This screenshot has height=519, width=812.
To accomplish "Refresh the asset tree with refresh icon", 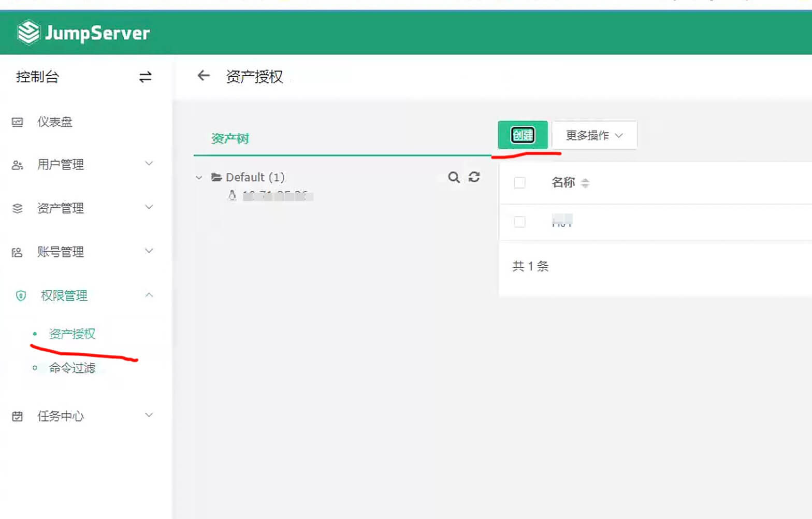I will pos(474,177).
